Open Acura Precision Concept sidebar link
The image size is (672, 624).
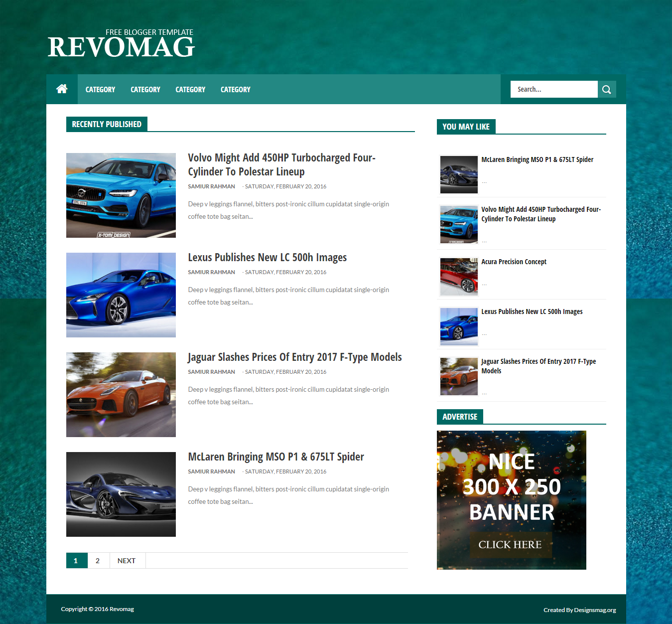pos(514,262)
